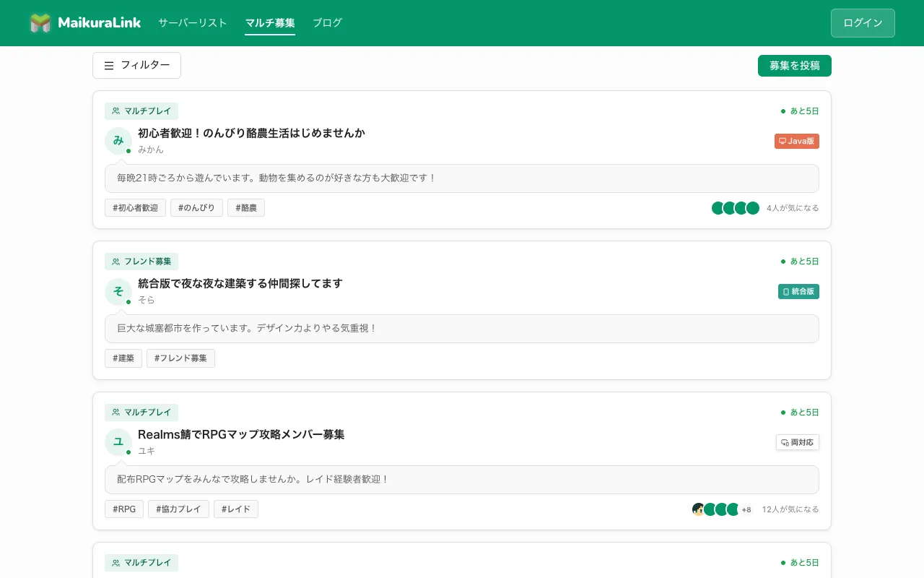The height and width of the screenshot is (578, 924).
Task: Click the description 巨大な城塞都市を作っています
Action: point(462,329)
